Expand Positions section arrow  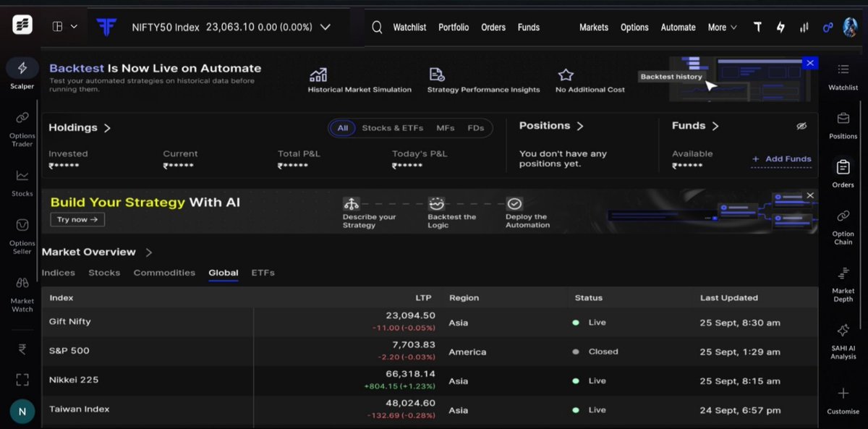point(580,126)
